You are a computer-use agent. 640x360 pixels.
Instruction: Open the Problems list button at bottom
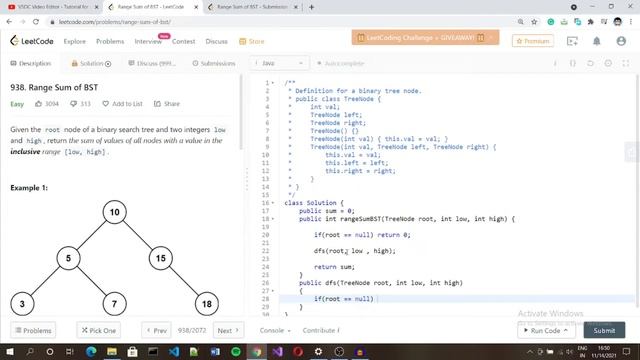pyautogui.click(x=33, y=330)
